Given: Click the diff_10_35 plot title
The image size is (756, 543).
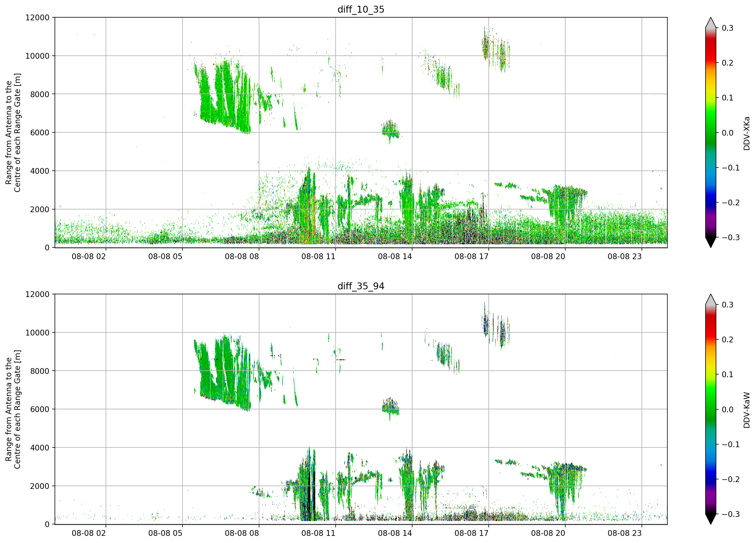Looking at the screenshot, I should tap(361, 9).
